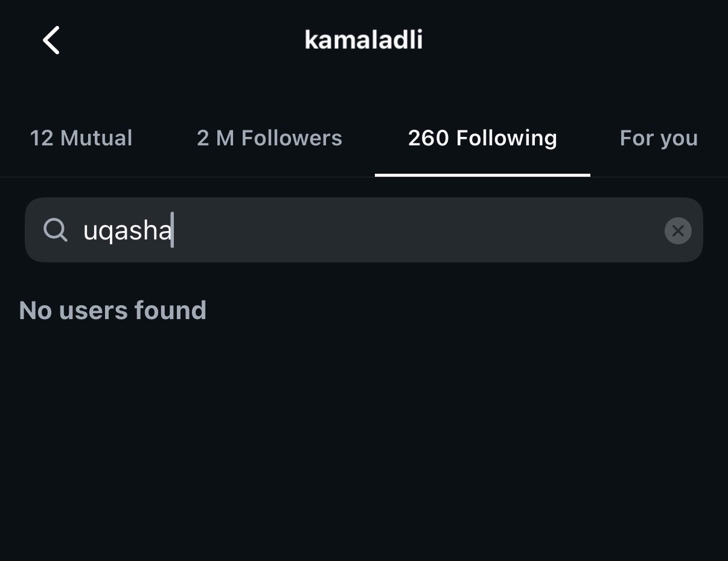Open the 2 M Followers tab
This screenshot has width=728, height=561.
click(269, 138)
